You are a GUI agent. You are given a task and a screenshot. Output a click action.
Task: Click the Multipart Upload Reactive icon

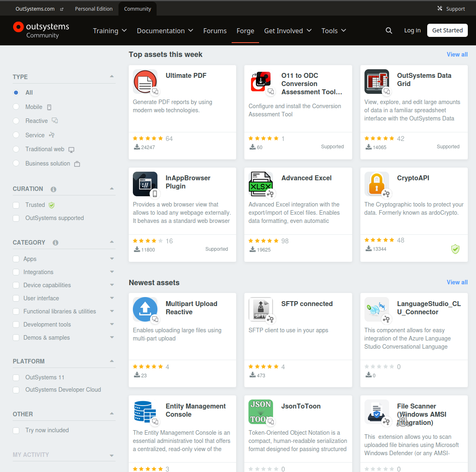click(145, 309)
